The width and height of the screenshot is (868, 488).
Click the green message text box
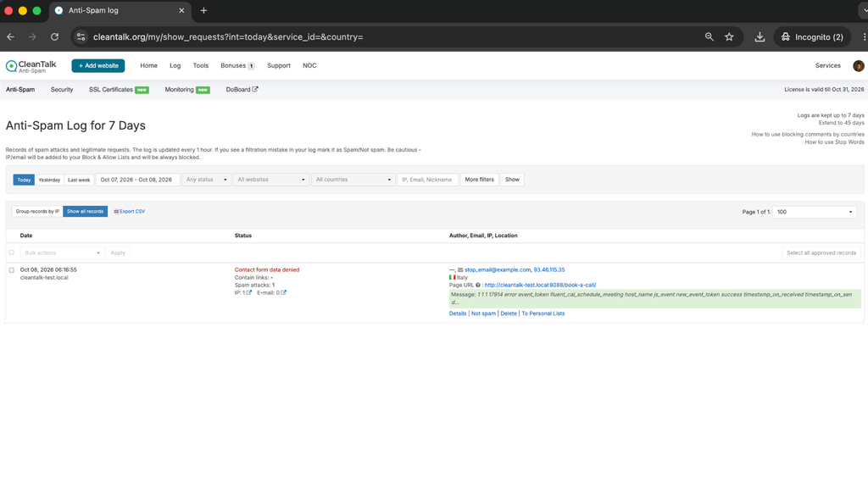(x=655, y=298)
